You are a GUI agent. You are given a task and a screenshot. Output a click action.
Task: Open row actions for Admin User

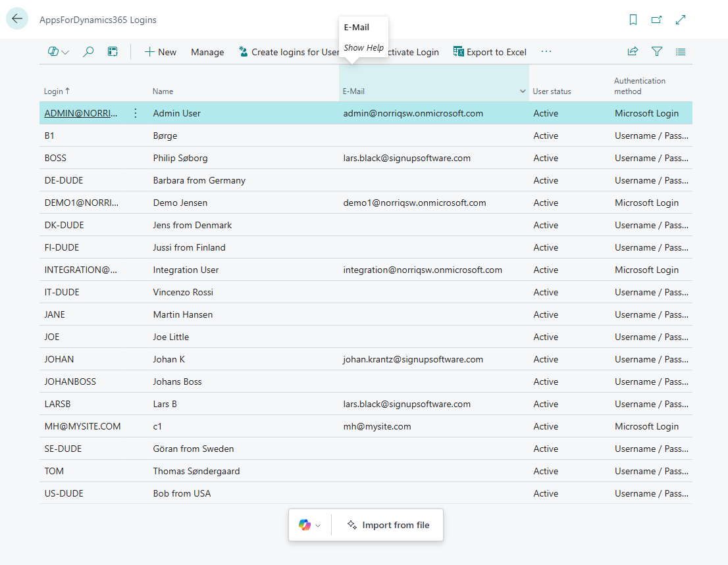coord(135,113)
